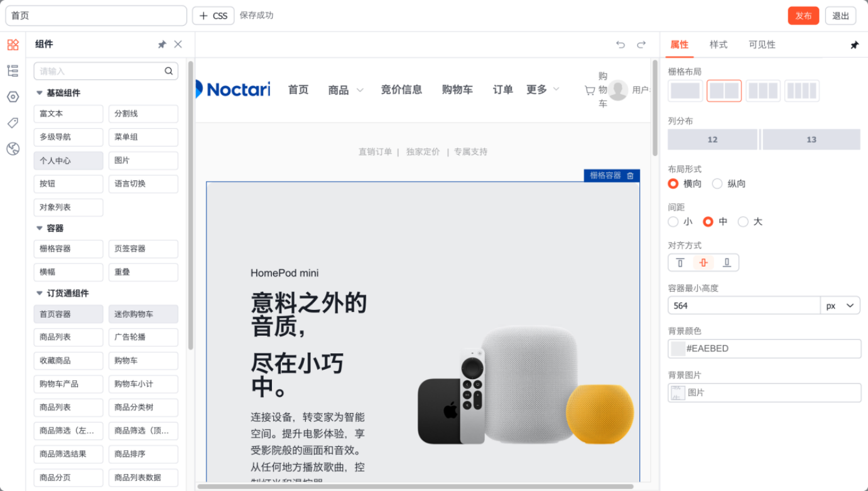Select the 多级导航 component
Image resolution: width=868 pixels, height=491 pixels.
tap(68, 137)
